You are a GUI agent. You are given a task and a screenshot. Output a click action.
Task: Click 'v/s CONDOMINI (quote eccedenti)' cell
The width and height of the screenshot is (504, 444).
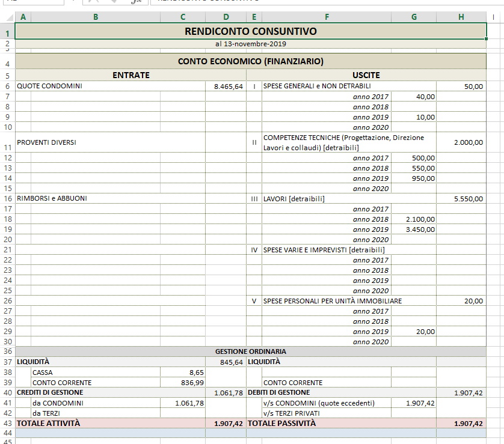327,403
